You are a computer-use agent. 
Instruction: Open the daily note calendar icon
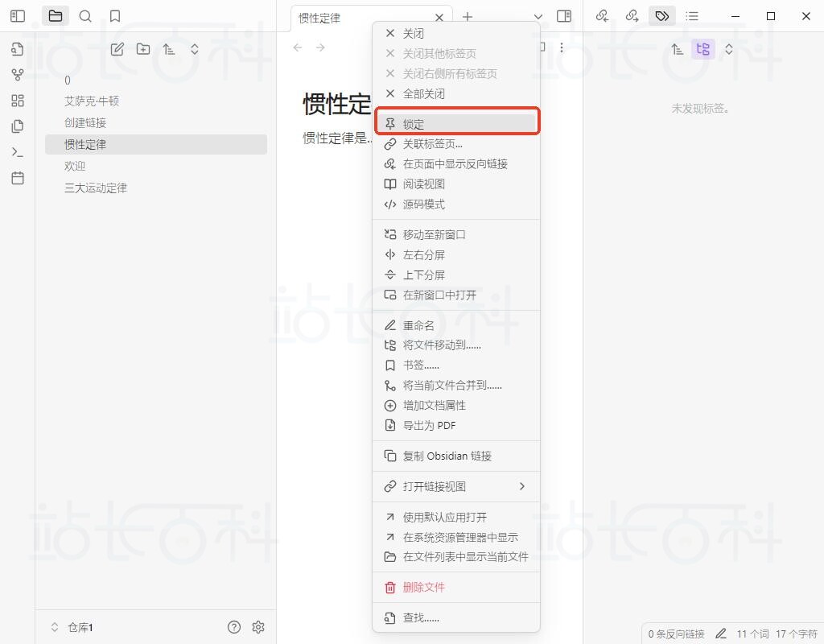click(x=17, y=177)
